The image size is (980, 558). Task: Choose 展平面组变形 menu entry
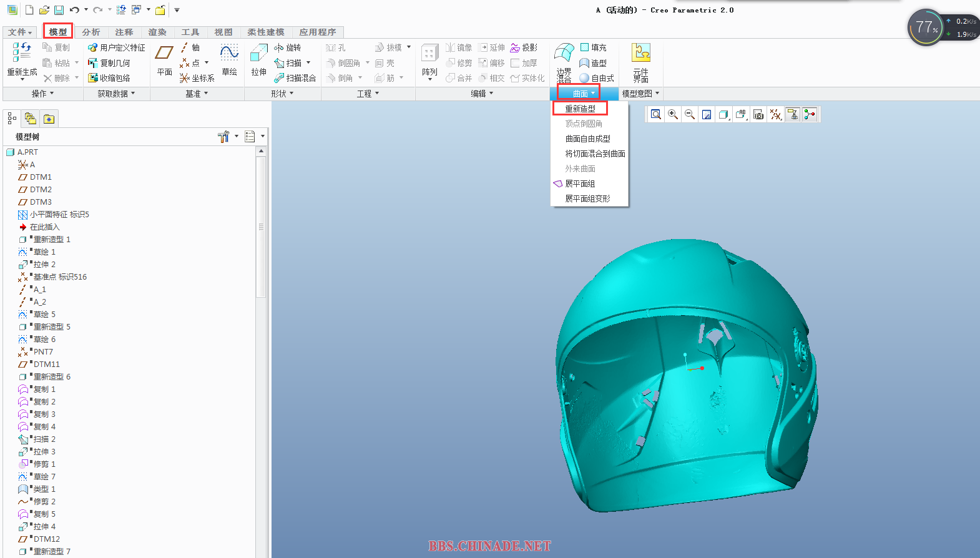point(588,198)
